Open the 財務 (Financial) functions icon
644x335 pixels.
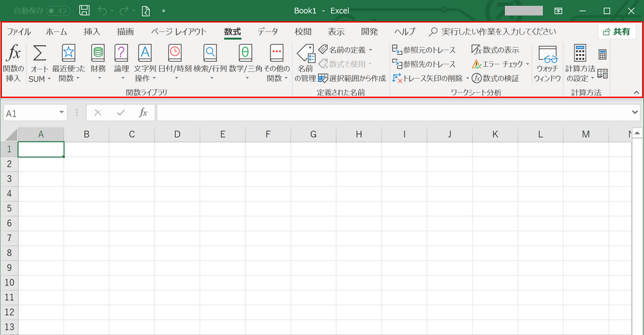click(x=98, y=53)
